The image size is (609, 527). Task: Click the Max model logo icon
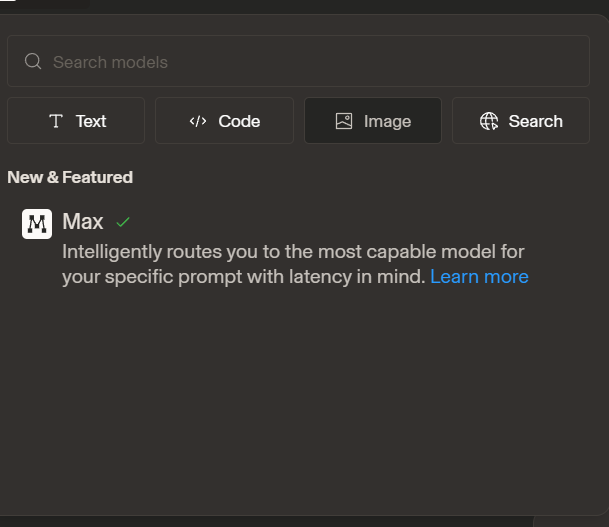(37, 224)
